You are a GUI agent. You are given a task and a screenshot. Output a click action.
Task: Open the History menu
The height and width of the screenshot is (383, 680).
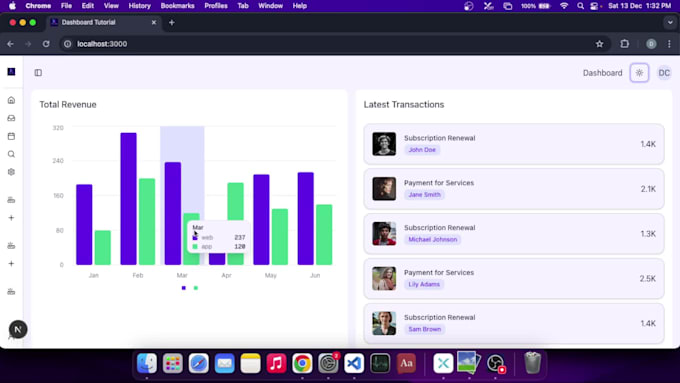[139, 6]
